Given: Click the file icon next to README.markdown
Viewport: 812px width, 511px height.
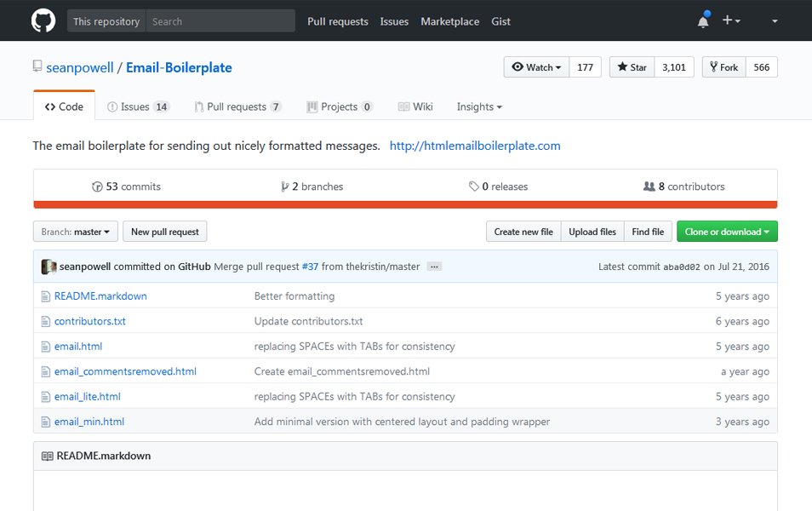Looking at the screenshot, I should tap(46, 296).
